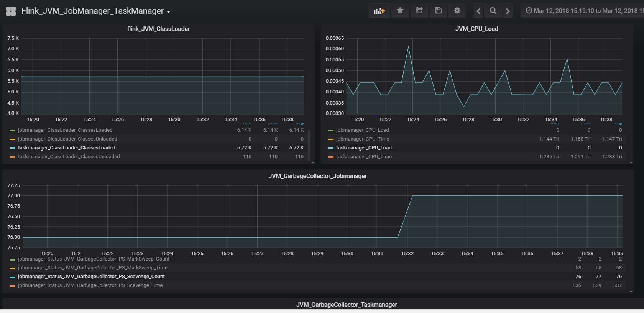Click the JVM_GarbageCollector_Jobmanager panel title
Screen dimensions: 644x313
pos(317,176)
